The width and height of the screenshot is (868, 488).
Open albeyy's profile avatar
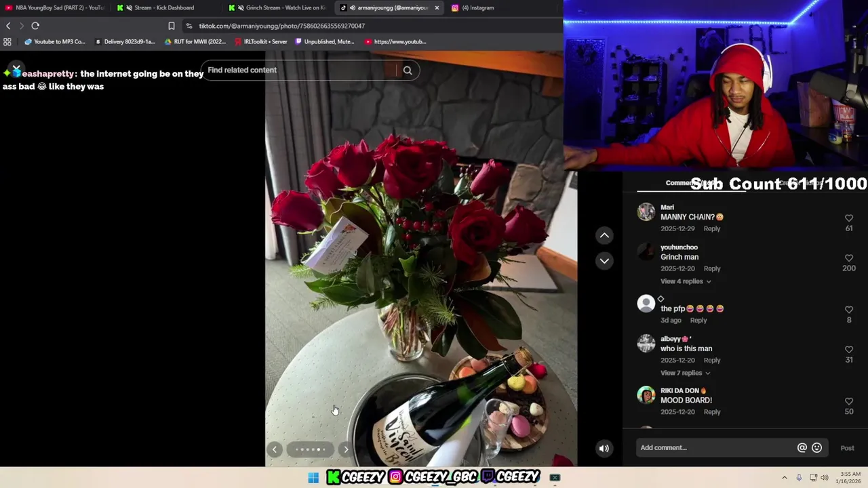(646, 344)
